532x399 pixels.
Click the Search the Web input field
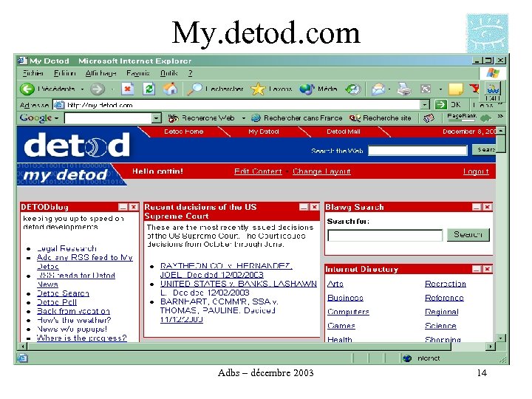click(x=417, y=150)
